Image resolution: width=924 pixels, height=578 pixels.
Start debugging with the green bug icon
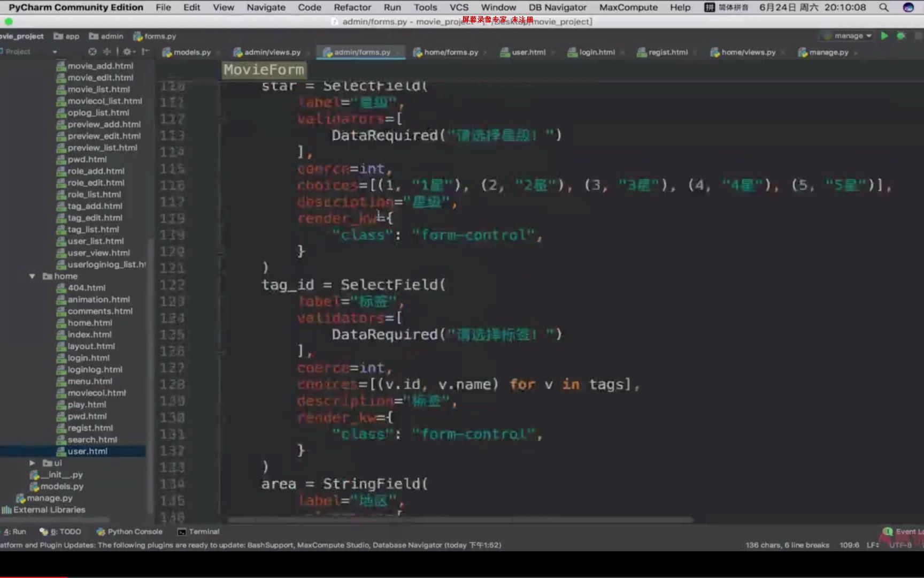click(x=902, y=36)
